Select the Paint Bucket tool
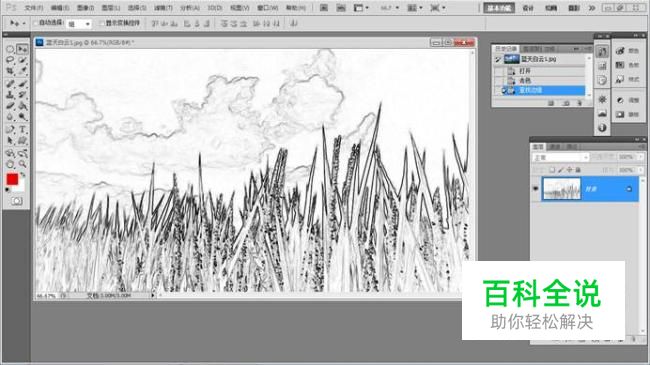 pyautogui.click(x=22, y=105)
